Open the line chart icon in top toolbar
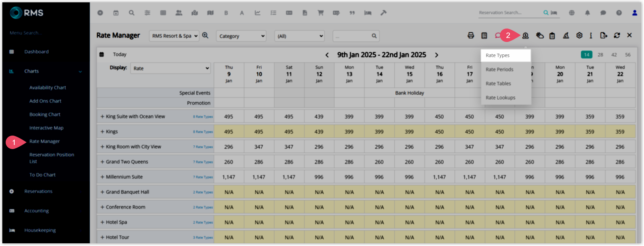This screenshot has height=246, width=644. pyautogui.click(x=258, y=13)
